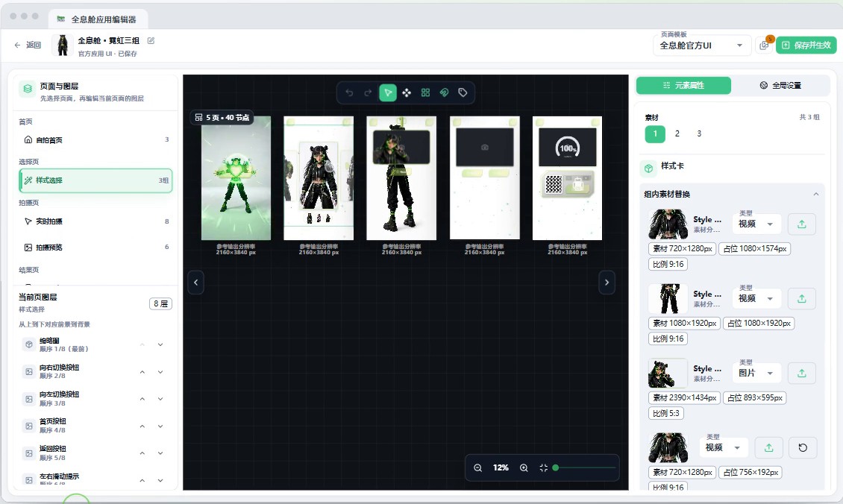Open the 页面模板 全息舱官方UI dropdown
The image size is (843, 504).
click(x=701, y=45)
